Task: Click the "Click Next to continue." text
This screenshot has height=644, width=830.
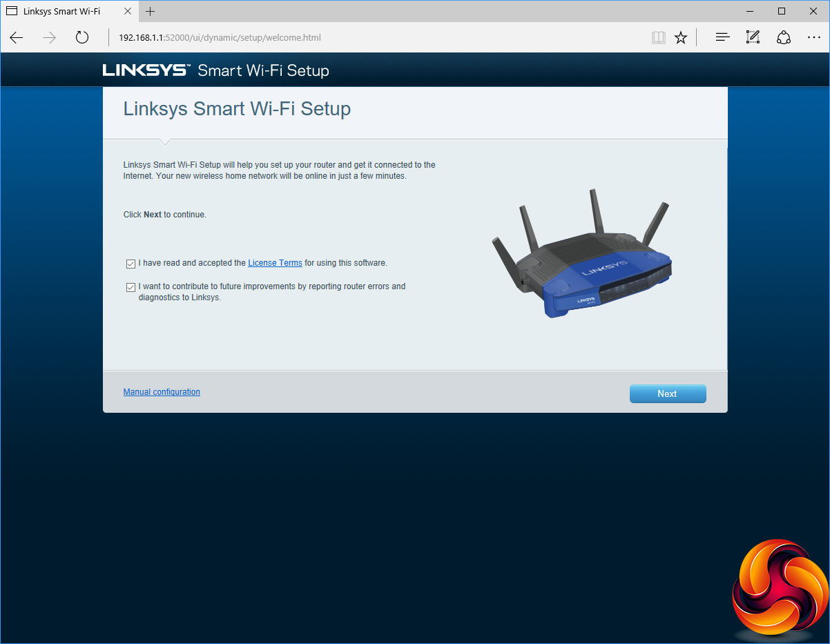Action: tap(164, 215)
